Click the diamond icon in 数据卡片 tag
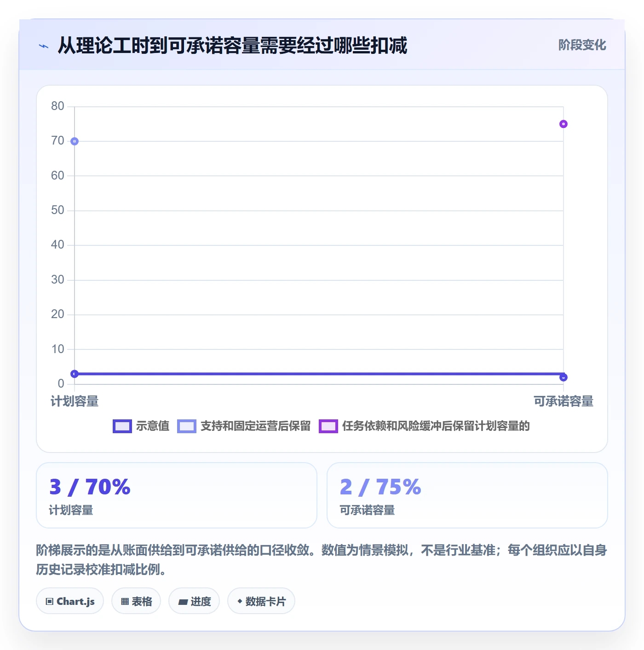 240,601
